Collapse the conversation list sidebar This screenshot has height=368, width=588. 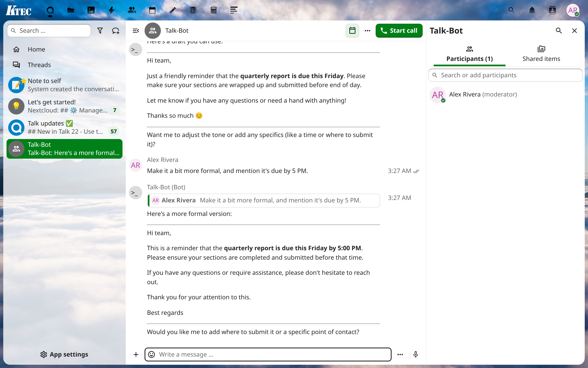tap(136, 31)
